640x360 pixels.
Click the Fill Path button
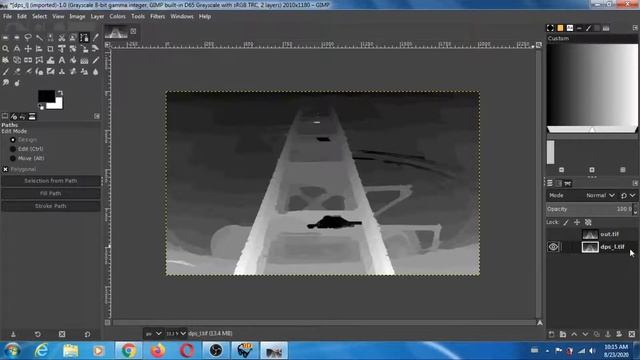(51, 193)
